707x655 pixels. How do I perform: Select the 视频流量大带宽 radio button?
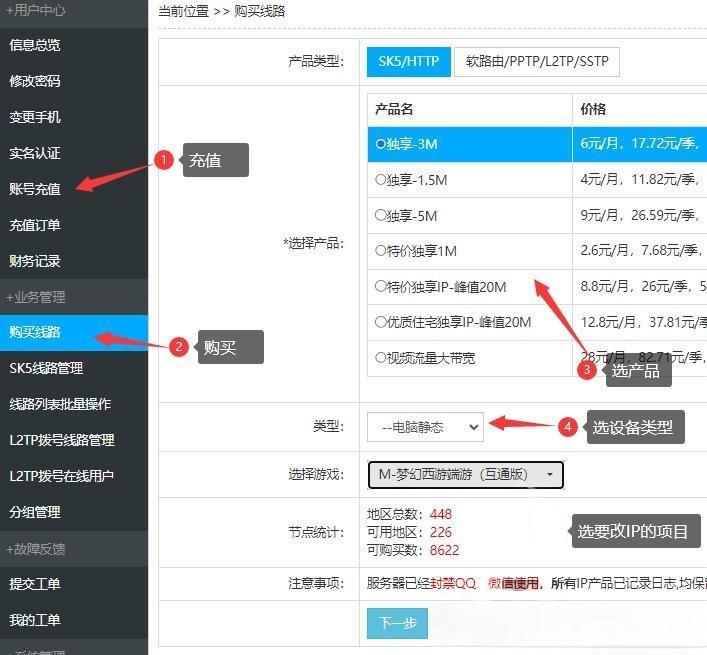point(380,358)
